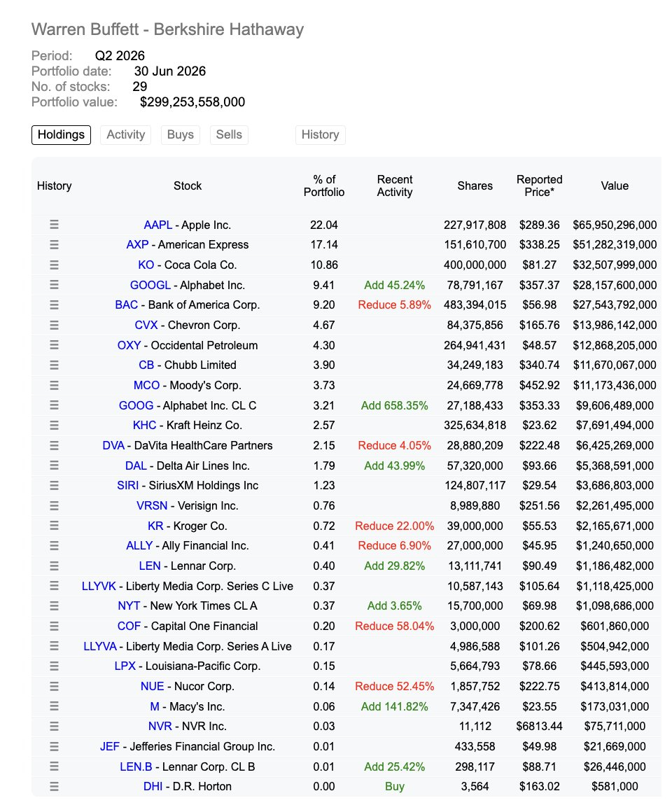Viewport: 672px width, 812px height.
Task: Open history icon for KHC row
Action: pos(54,425)
